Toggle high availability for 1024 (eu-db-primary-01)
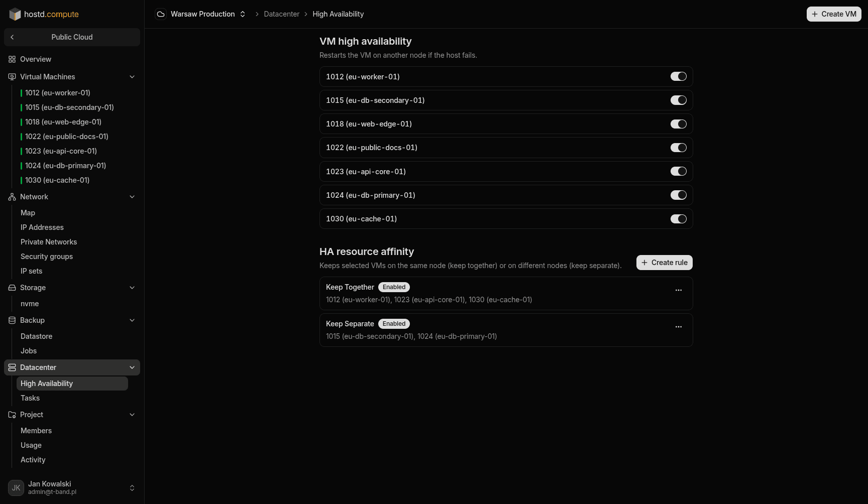 point(679,195)
